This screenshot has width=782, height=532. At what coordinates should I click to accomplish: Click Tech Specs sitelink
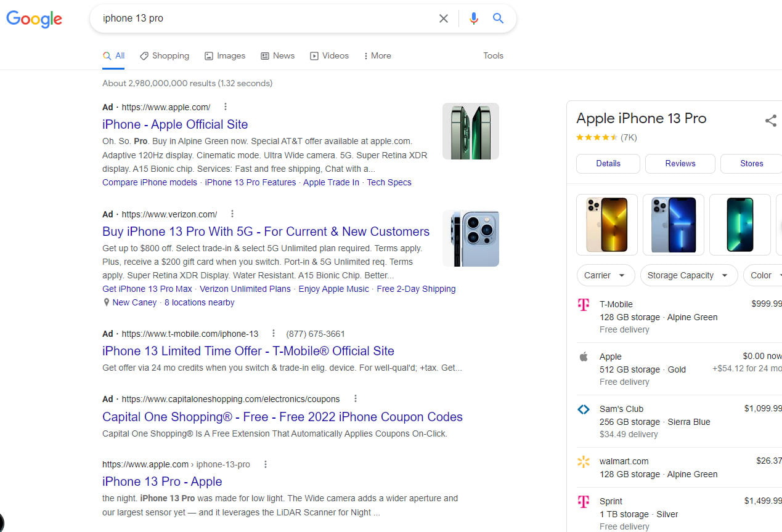click(389, 182)
